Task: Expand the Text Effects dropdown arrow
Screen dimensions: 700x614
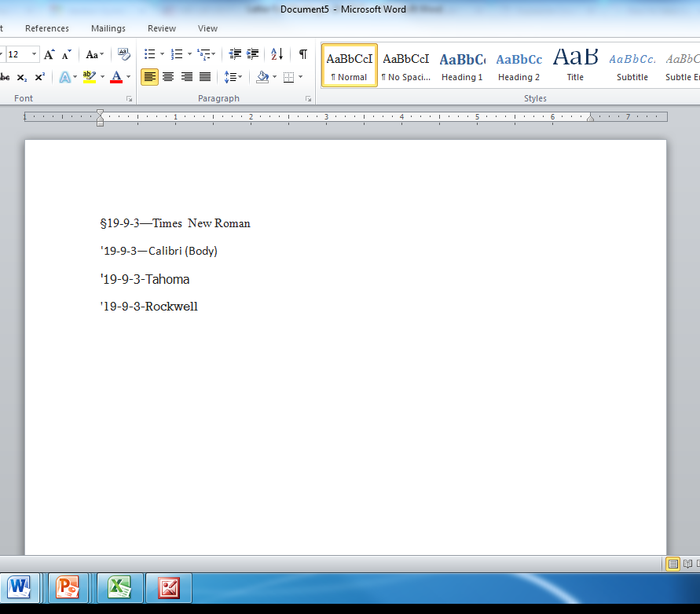Action: point(75,77)
